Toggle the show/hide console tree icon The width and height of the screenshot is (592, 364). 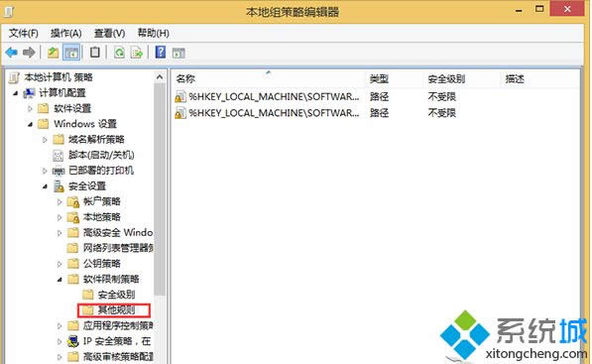(71, 53)
